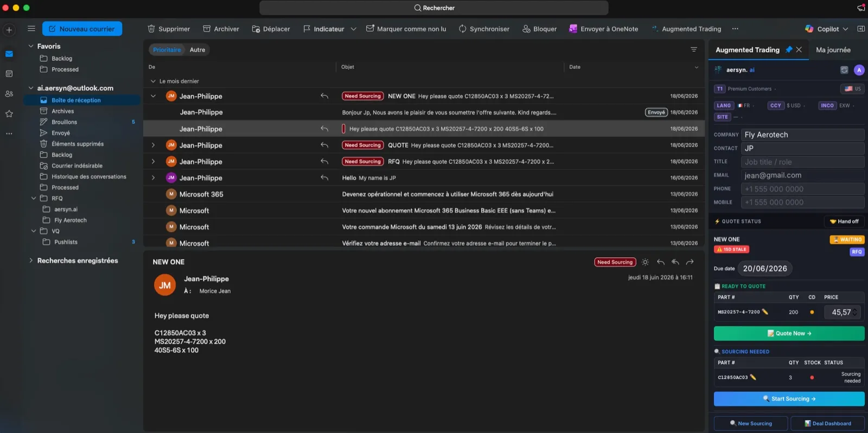868x433 pixels.
Task: Toggle the hamburger navigation pane icon
Action: pos(31,29)
